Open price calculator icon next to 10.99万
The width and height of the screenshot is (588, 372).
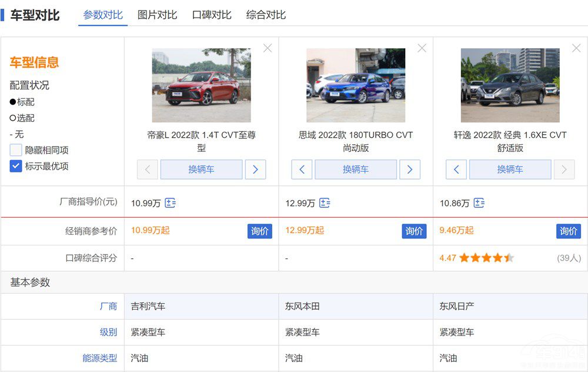pos(171,203)
